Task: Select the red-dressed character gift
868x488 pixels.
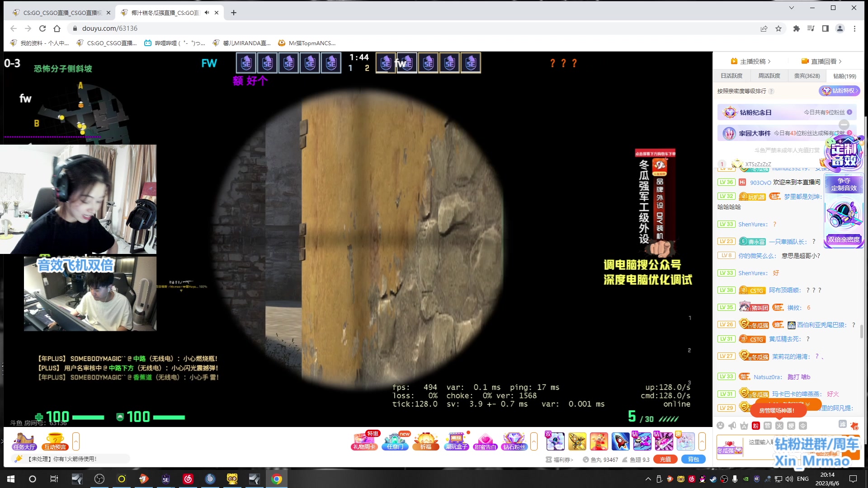Action: click(599, 441)
